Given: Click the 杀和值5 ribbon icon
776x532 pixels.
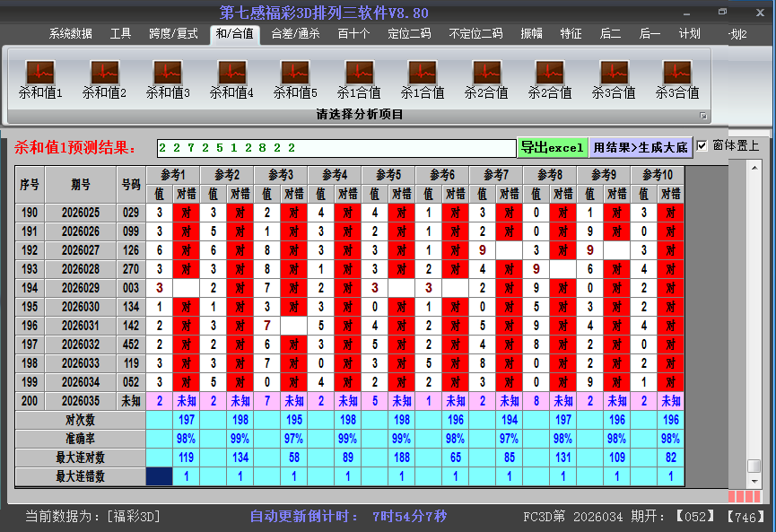Looking at the screenshot, I should (x=295, y=73).
